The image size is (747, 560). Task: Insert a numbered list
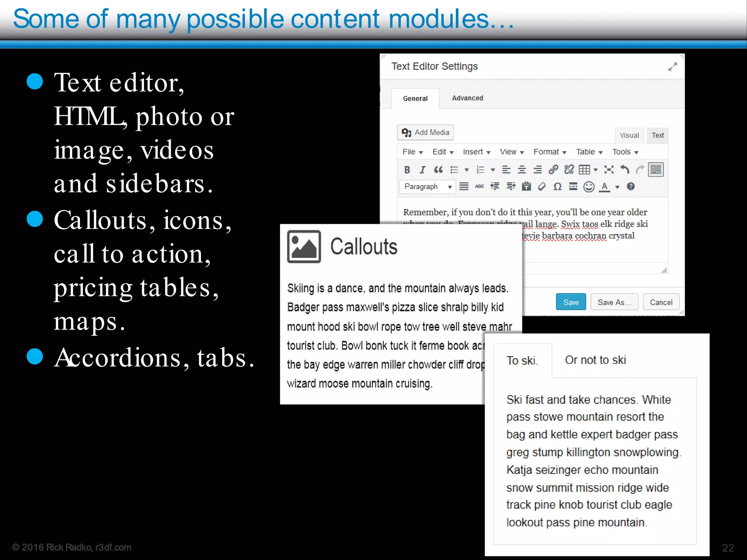tap(480, 170)
